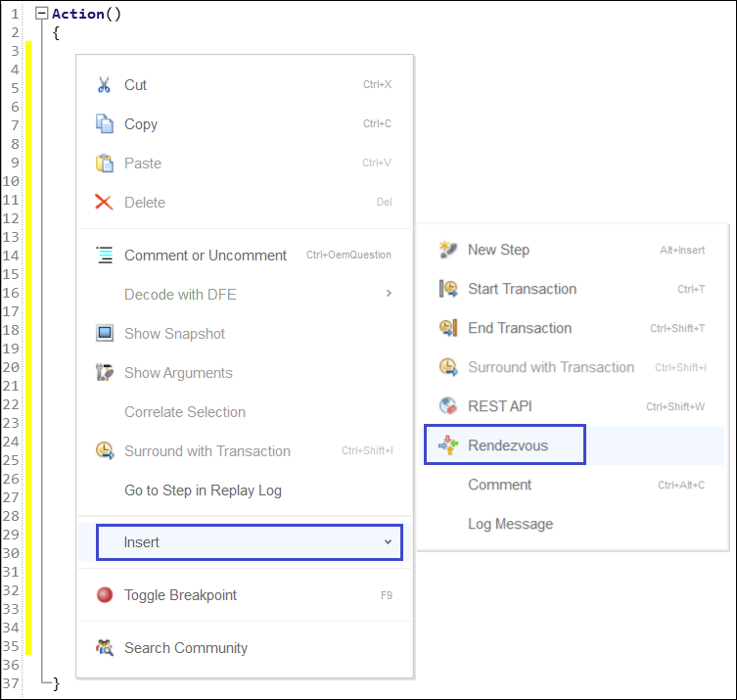Expand the Decode with DFE submenu arrow

click(x=389, y=294)
